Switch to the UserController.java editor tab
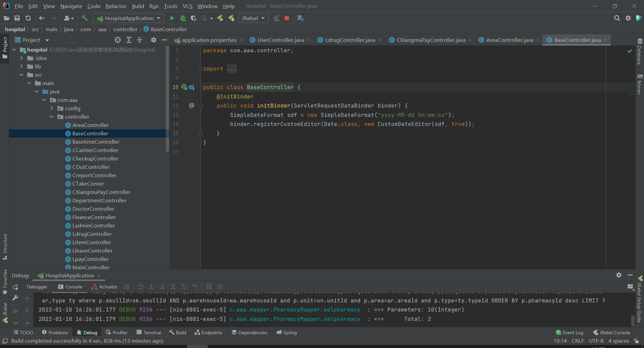This screenshot has height=348, width=644. pyautogui.click(x=280, y=40)
